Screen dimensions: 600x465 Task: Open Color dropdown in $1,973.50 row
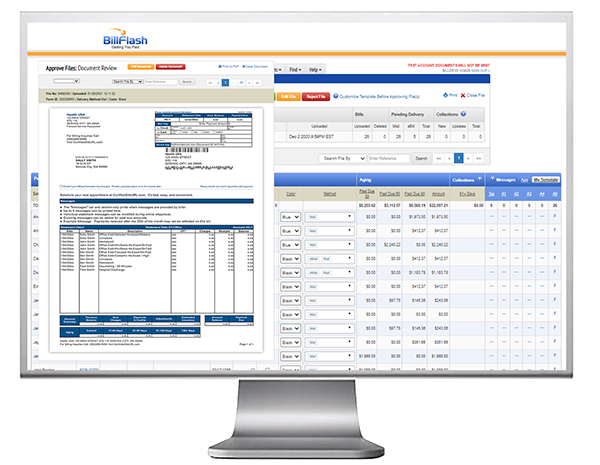[x=290, y=217]
